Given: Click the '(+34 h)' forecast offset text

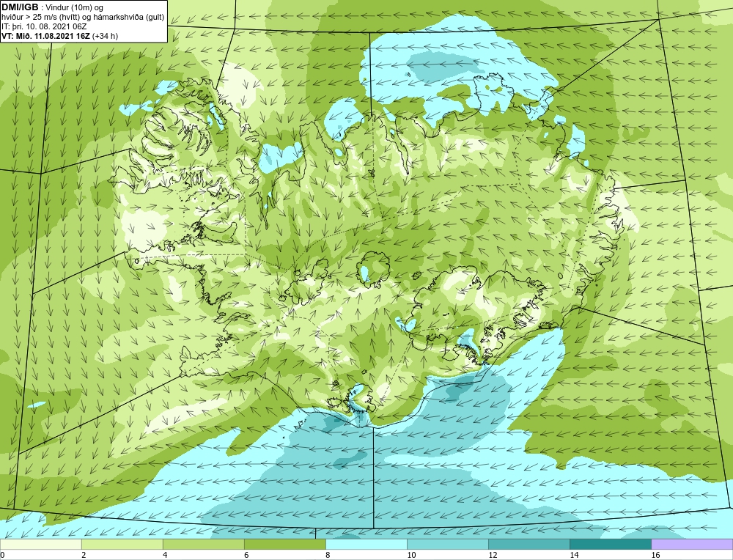Looking at the screenshot, I should click(x=105, y=35).
